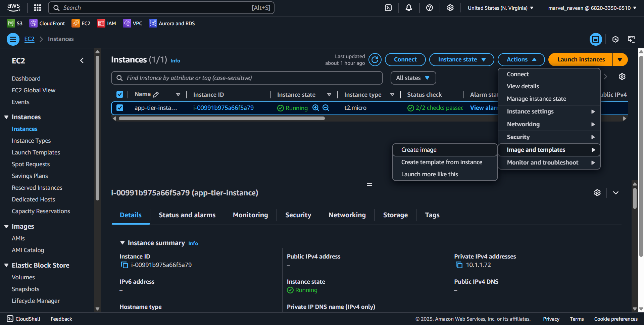
Task: Open the services grid menu
Action: click(x=38, y=8)
